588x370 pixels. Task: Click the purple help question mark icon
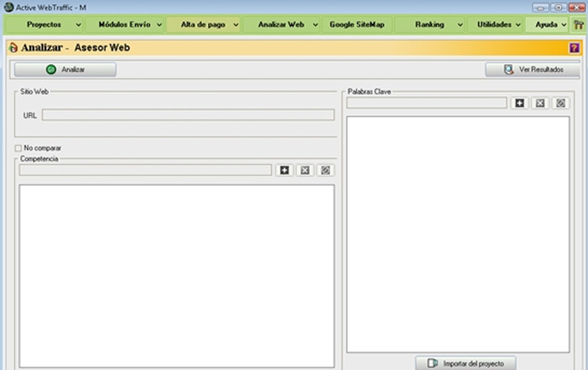[574, 48]
